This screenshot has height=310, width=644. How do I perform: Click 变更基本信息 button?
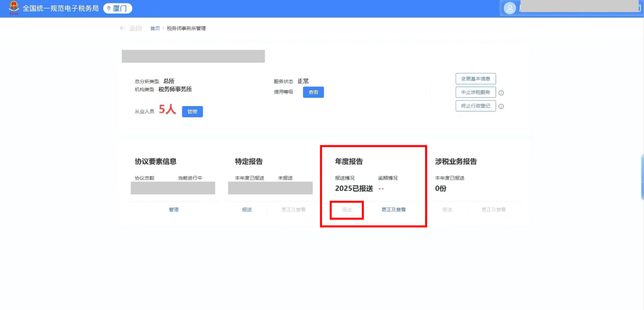(476, 79)
